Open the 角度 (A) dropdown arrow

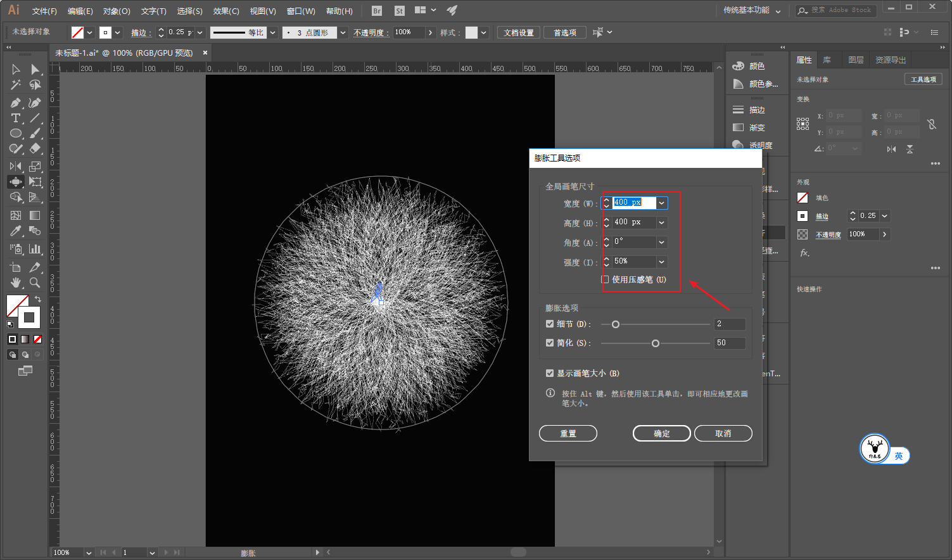click(x=662, y=242)
